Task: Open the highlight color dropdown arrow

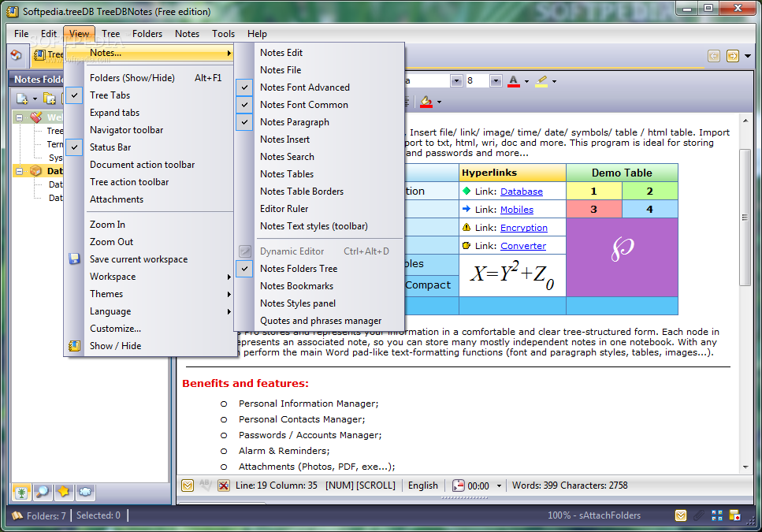Action: [x=554, y=82]
